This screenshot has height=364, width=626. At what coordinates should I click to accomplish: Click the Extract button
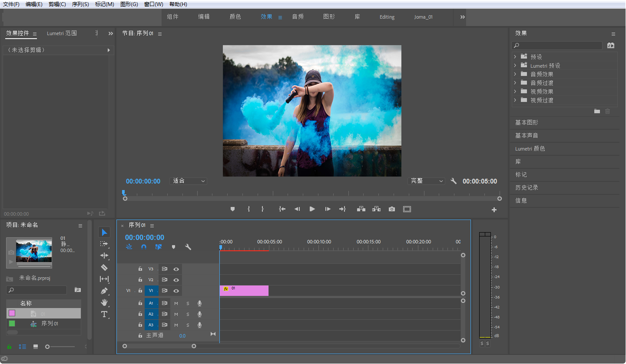click(376, 209)
